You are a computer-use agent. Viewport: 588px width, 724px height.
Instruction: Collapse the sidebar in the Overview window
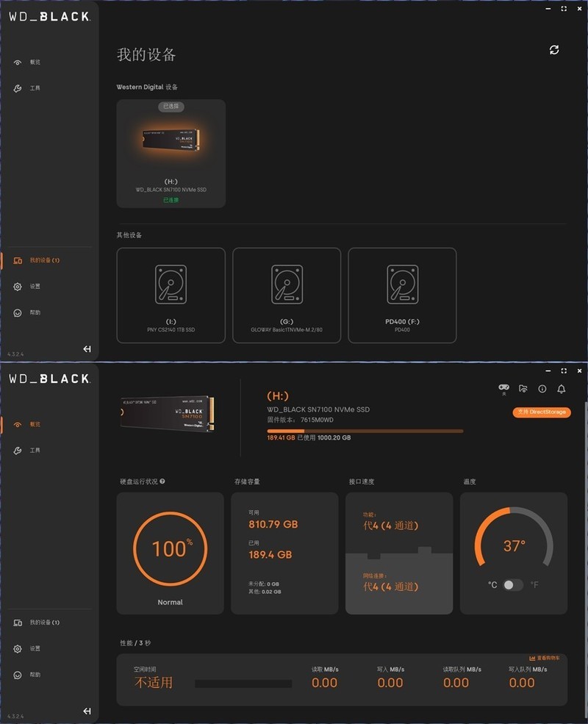[x=87, y=711]
